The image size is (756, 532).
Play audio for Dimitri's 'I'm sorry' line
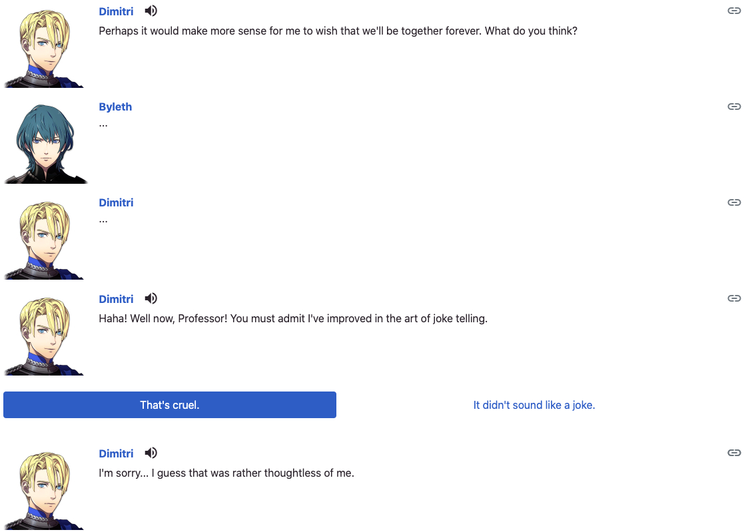[151, 453]
